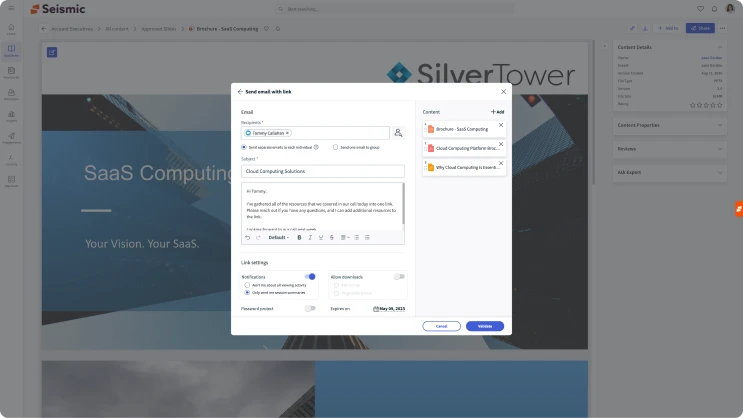Collapse the Content Details panel

[x=720, y=47]
